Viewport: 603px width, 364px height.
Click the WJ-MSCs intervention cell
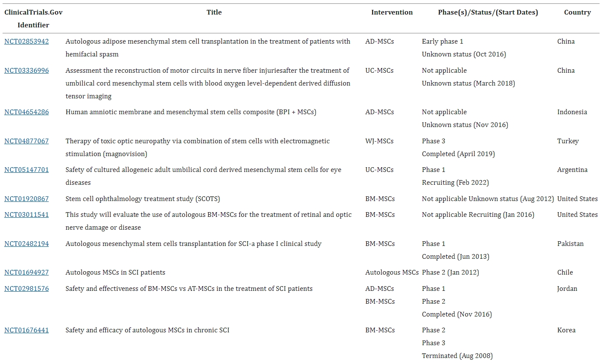pos(379,141)
